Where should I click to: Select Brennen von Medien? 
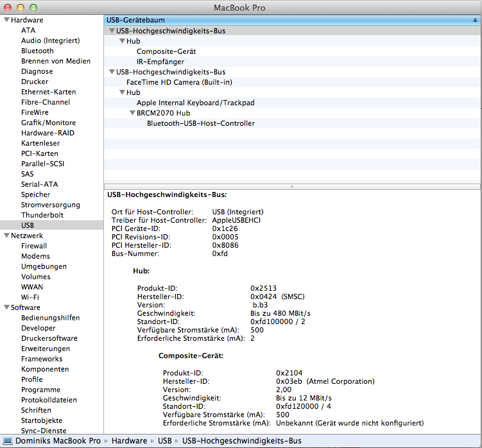(56, 61)
